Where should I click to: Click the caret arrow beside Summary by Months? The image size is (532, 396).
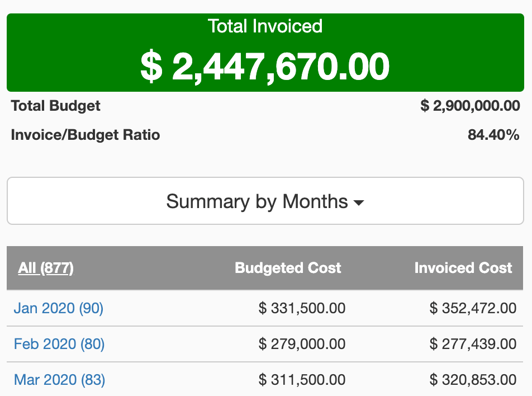point(359,203)
